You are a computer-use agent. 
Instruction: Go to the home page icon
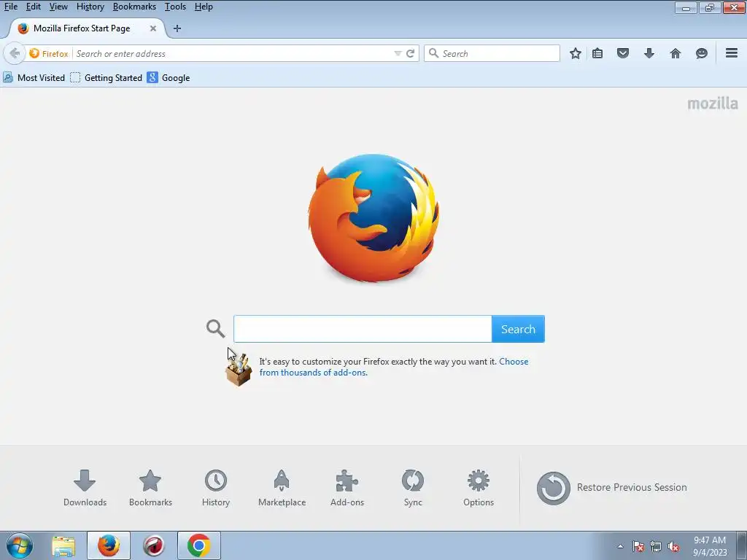coord(676,53)
